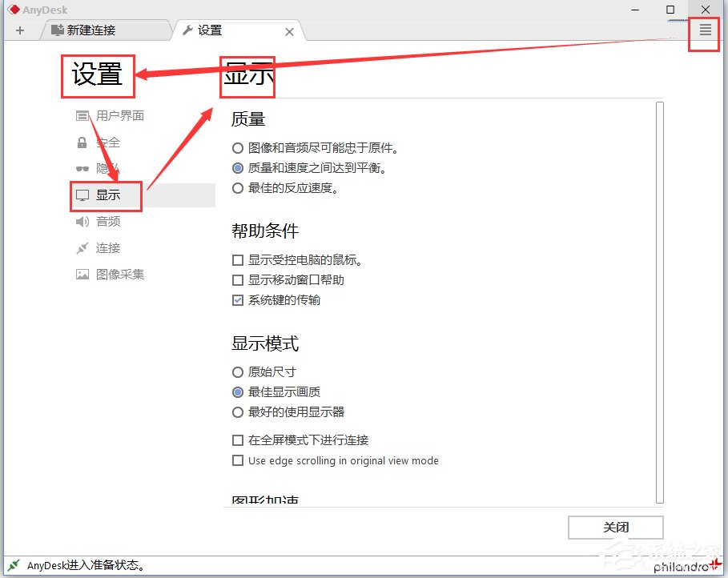Check 显示移动窗口帮助 option

[238, 280]
